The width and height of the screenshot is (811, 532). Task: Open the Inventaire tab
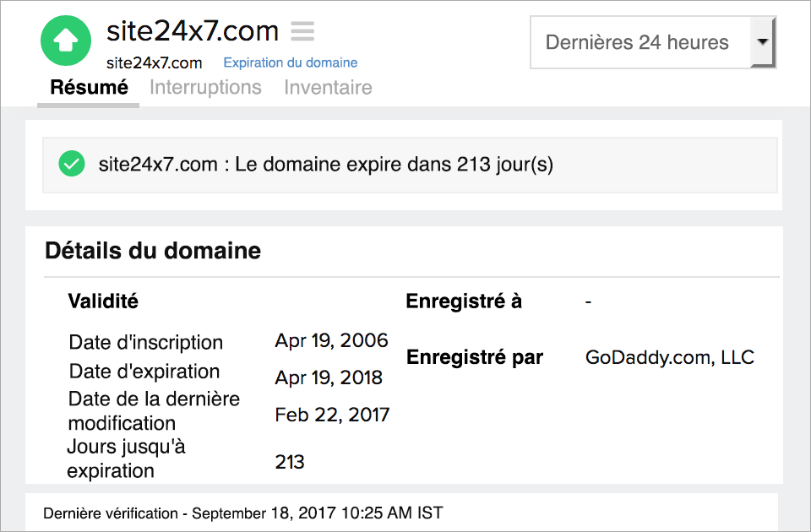click(x=328, y=87)
